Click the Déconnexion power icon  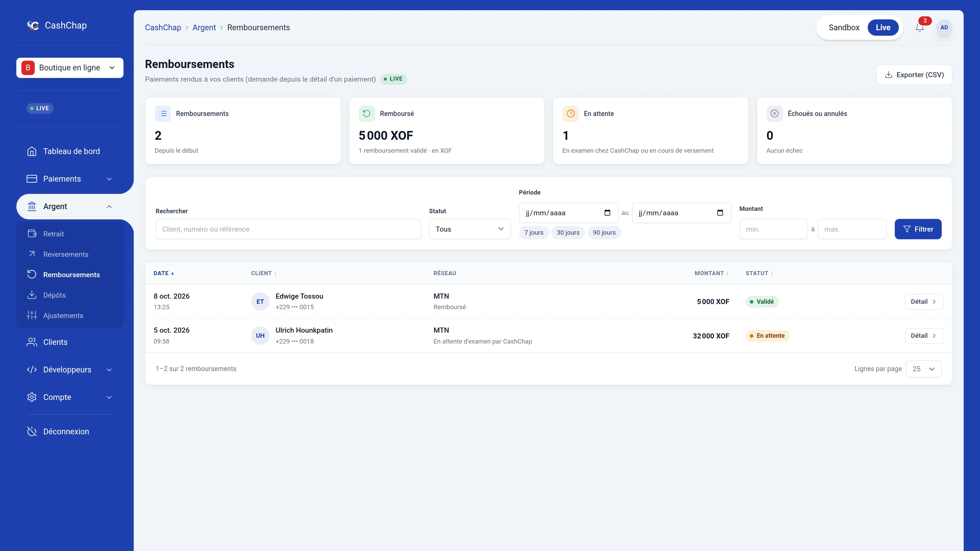(32, 432)
